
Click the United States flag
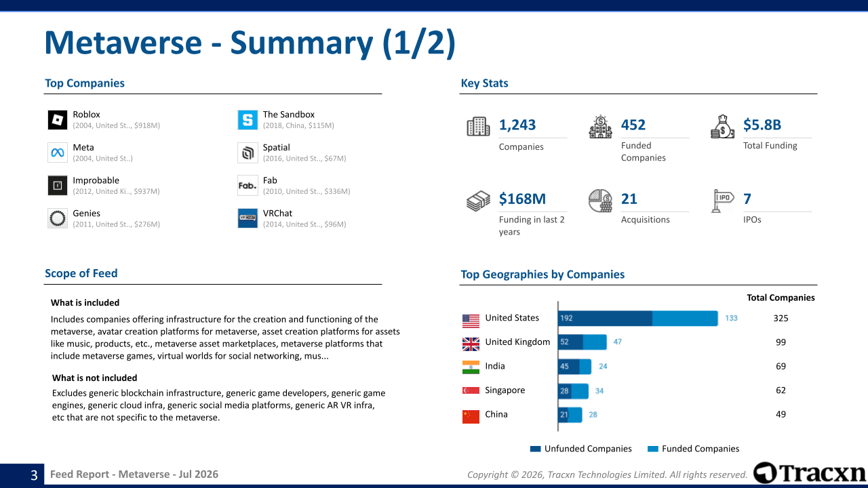[x=471, y=321]
